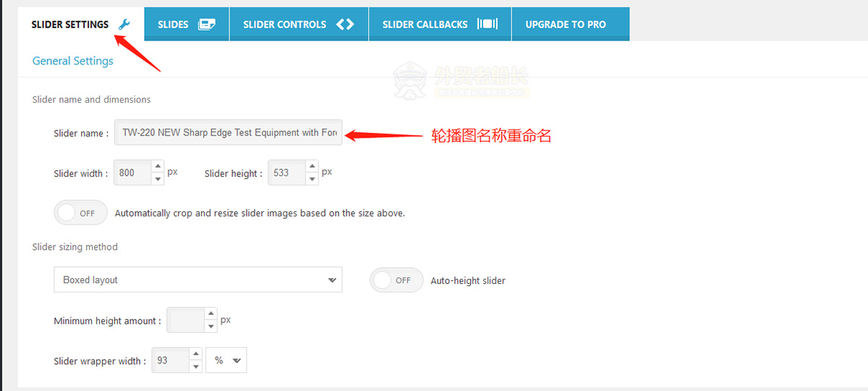Increase slider height with up arrow
868x391 pixels.
click(312, 167)
